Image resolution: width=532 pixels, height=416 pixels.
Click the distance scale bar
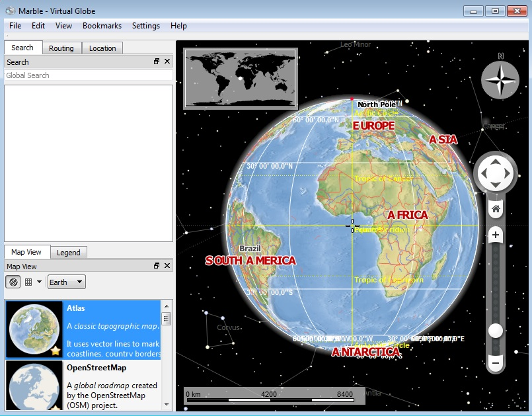[274, 395]
